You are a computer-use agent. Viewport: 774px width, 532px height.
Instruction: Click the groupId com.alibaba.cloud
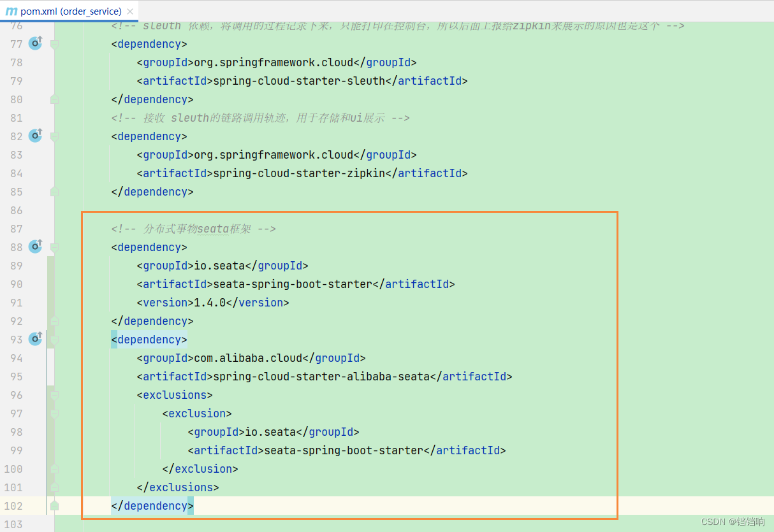(248, 358)
